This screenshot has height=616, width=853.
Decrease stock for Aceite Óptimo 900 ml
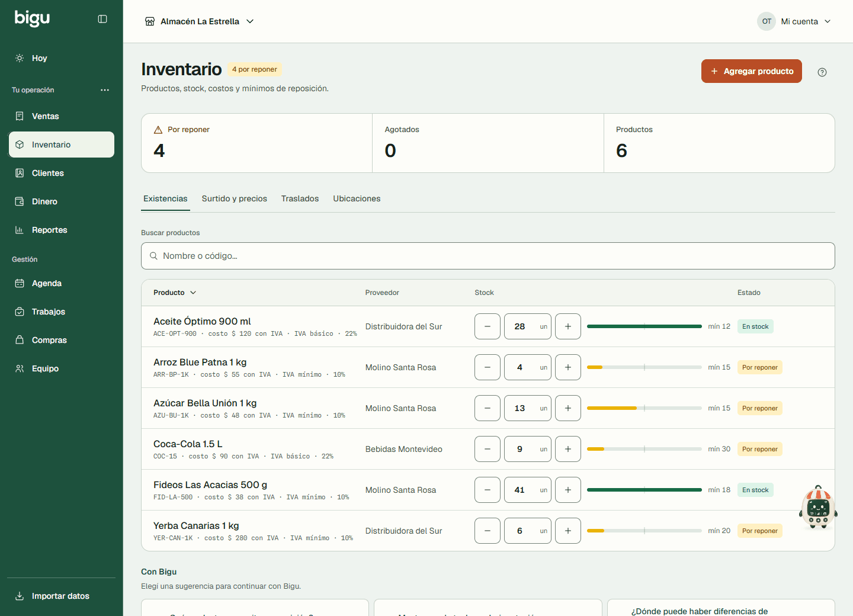pos(488,326)
